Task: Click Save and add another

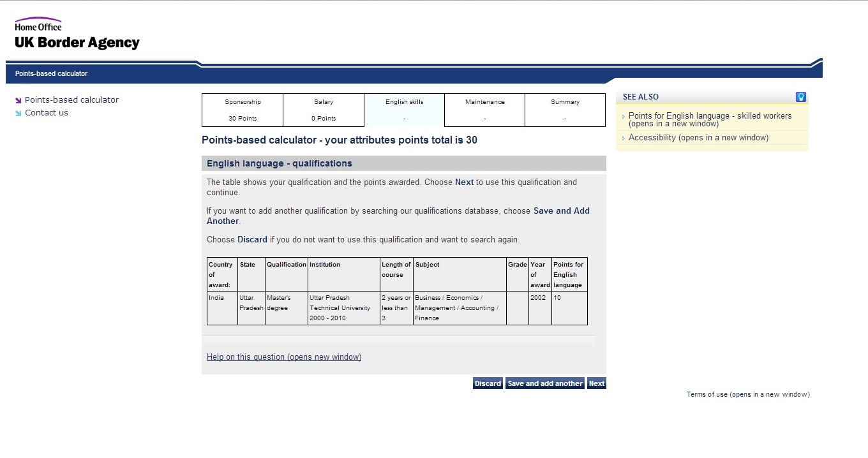Action: pos(545,383)
